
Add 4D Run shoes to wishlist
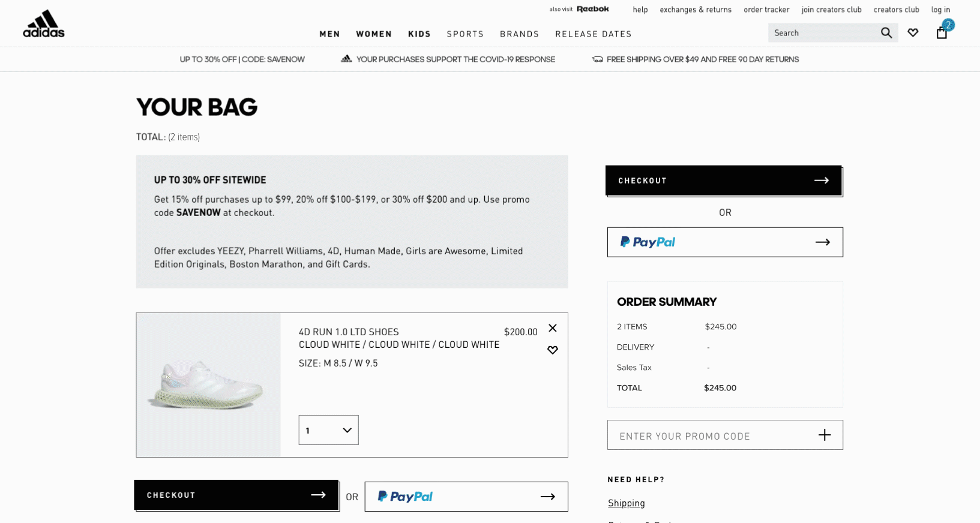pos(553,350)
